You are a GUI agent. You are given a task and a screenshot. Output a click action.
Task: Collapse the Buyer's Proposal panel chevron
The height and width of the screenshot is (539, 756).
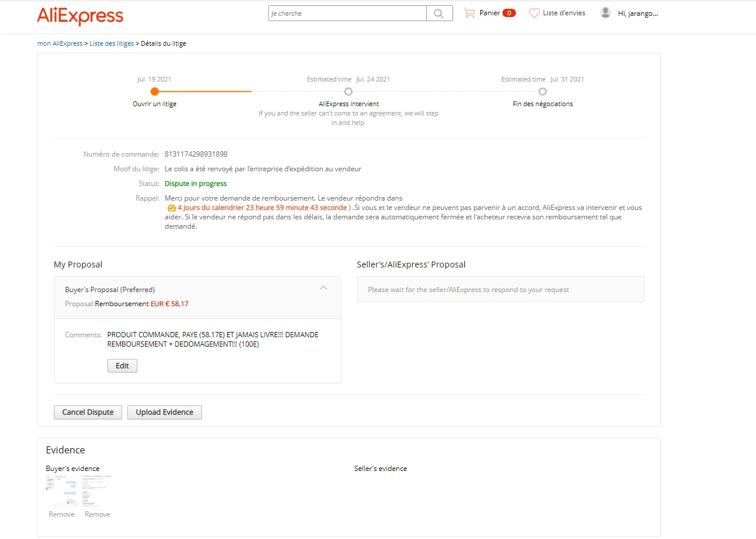323,287
